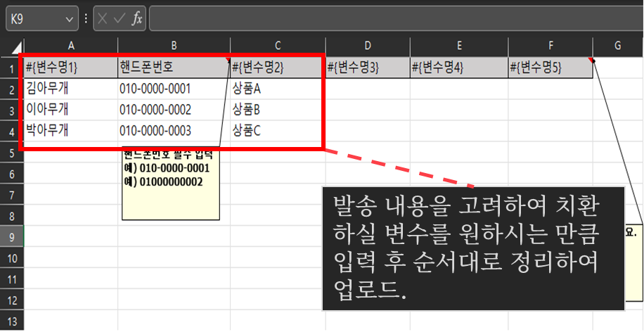Select row 2 header
644x332 pixels.
(x=12, y=89)
